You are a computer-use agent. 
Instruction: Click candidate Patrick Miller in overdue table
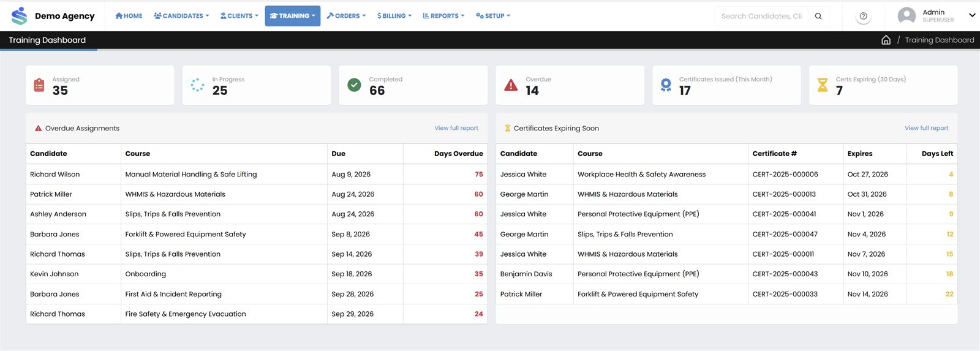[x=51, y=194]
